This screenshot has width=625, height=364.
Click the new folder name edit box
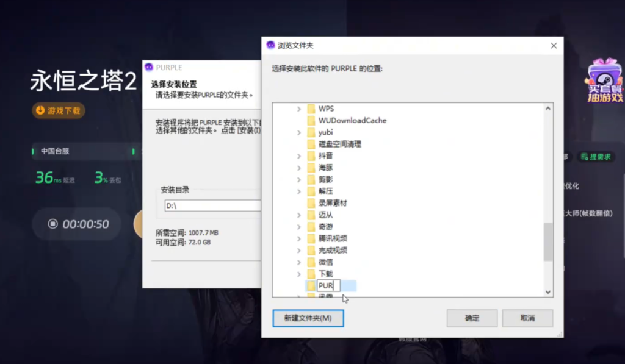pyautogui.click(x=328, y=285)
